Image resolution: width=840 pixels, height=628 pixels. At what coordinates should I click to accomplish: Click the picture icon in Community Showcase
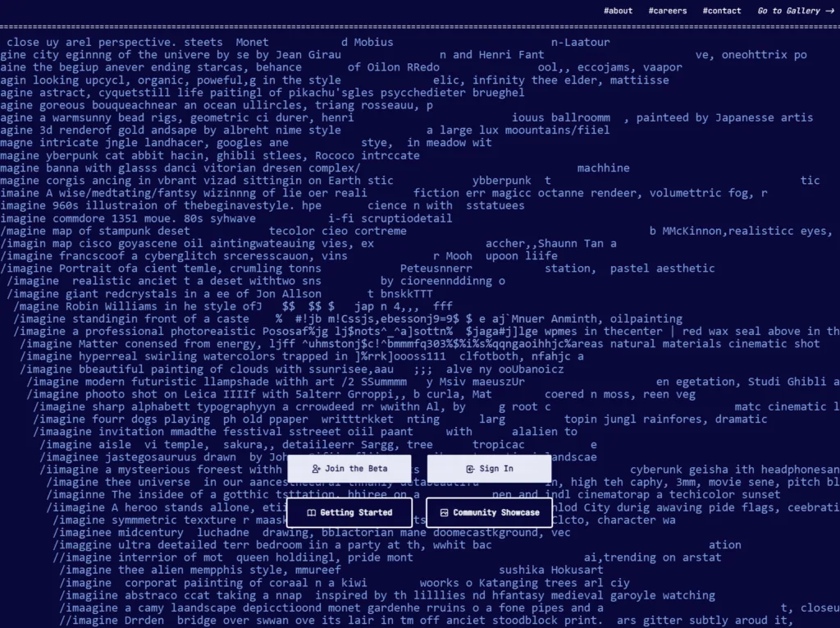point(444,513)
